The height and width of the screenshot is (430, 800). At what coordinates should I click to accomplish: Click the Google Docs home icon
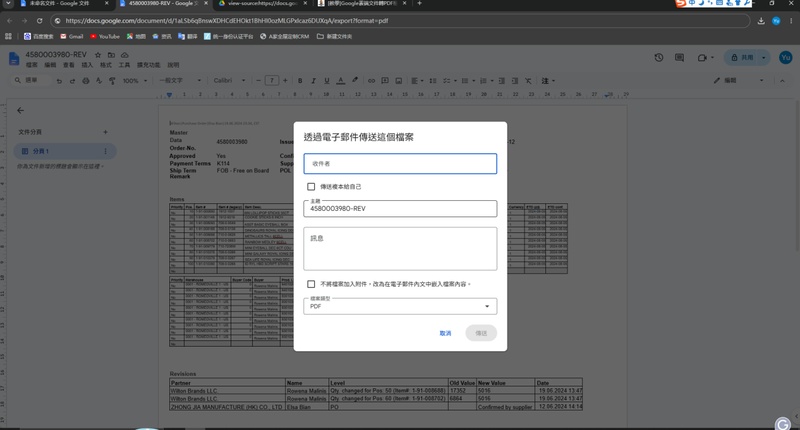tap(14, 59)
